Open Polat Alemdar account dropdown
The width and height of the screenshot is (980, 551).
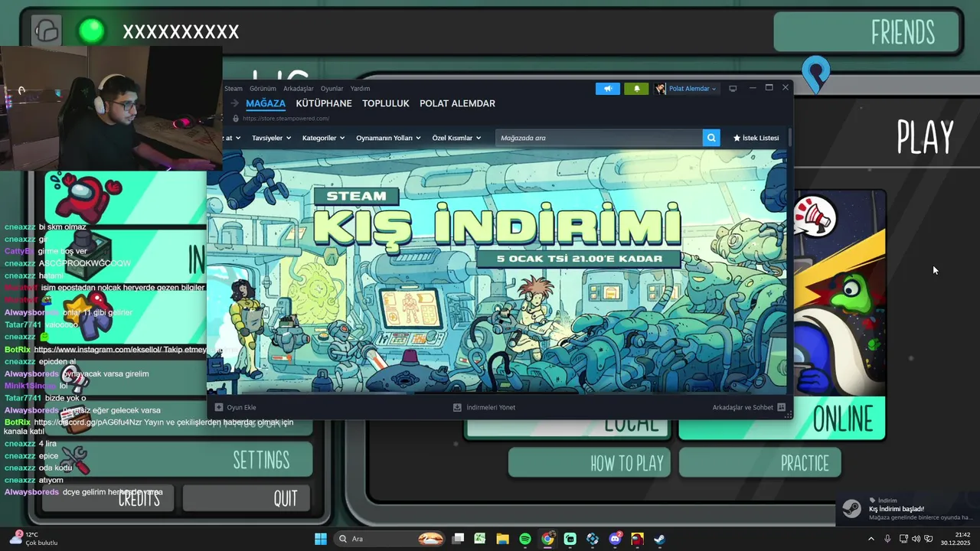(x=691, y=89)
